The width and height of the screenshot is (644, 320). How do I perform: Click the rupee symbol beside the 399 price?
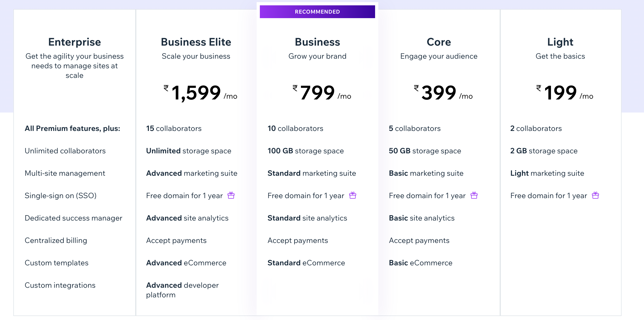(x=416, y=89)
